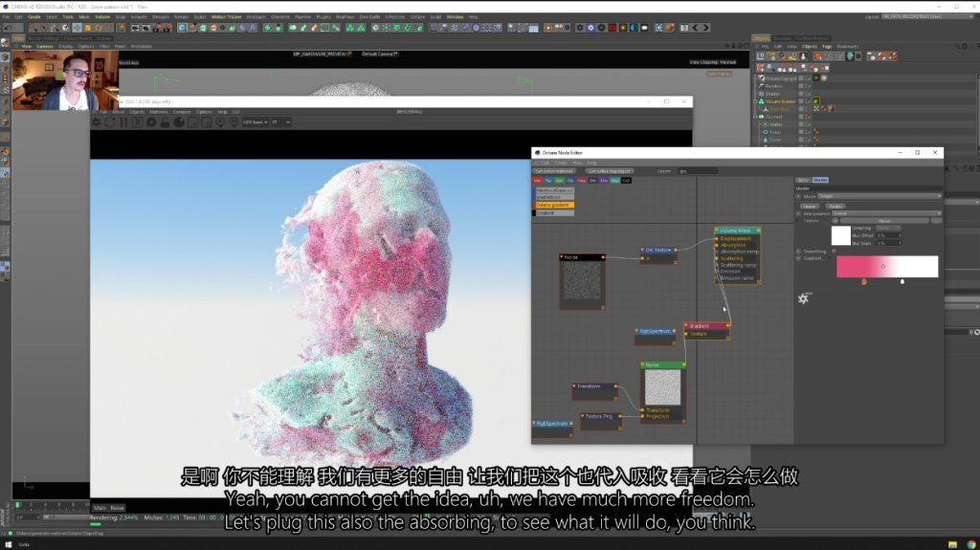Viewport: 980px width, 550px height.
Task: Click the pink gradient color knot
Action: click(x=864, y=281)
